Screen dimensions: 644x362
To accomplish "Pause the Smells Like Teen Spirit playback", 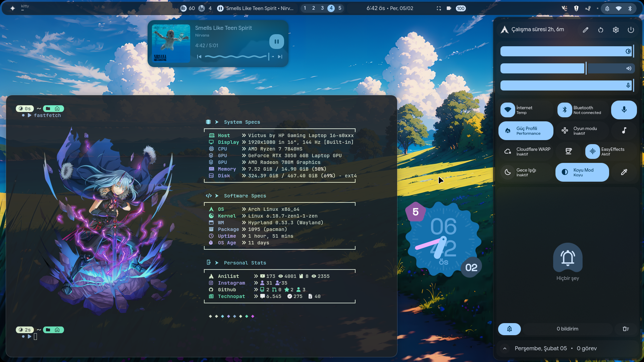I will [x=276, y=42].
